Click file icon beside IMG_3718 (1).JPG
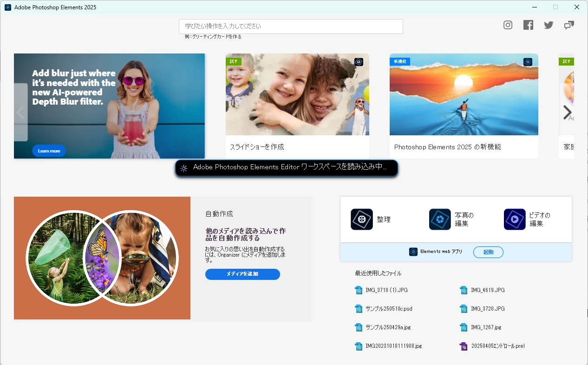This screenshot has width=588, height=365. coord(358,290)
